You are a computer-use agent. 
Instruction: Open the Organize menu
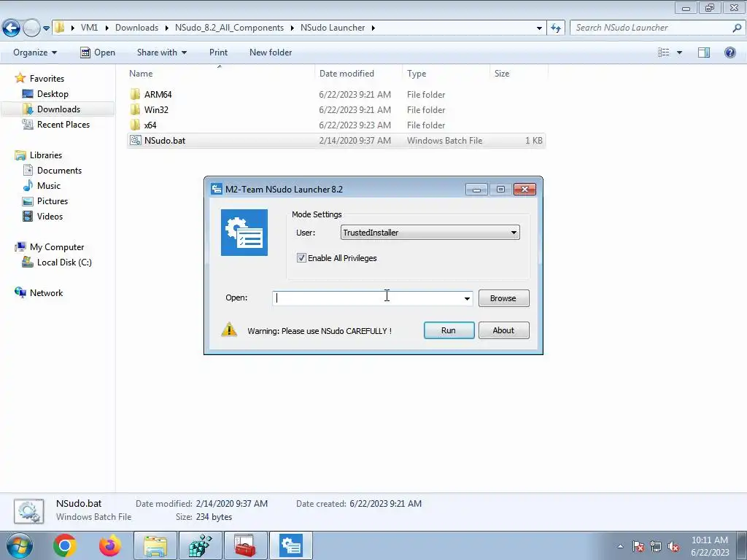pos(35,52)
